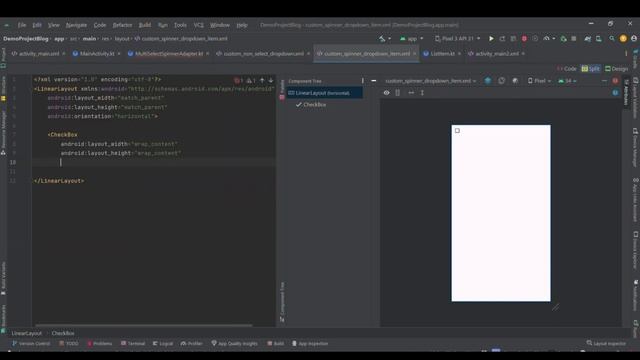Viewport: 640px width, 360px height.
Task: Toggle the eye View Options icon
Action: click(386, 93)
